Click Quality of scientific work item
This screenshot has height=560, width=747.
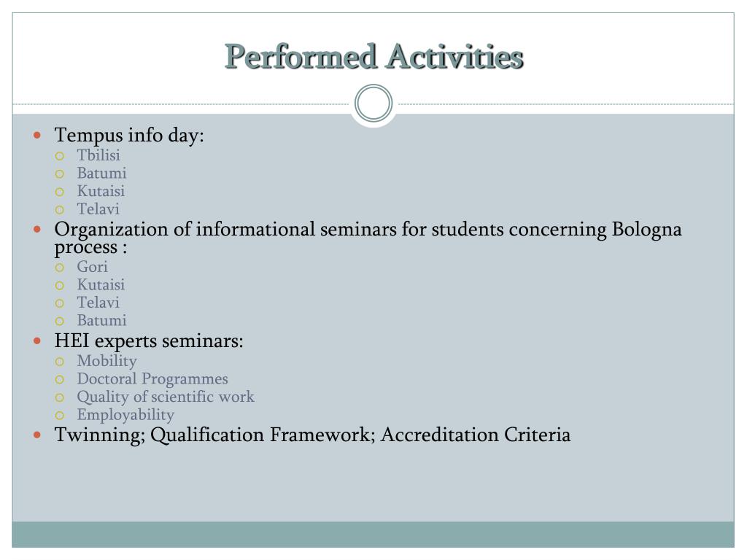tap(166, 397)
